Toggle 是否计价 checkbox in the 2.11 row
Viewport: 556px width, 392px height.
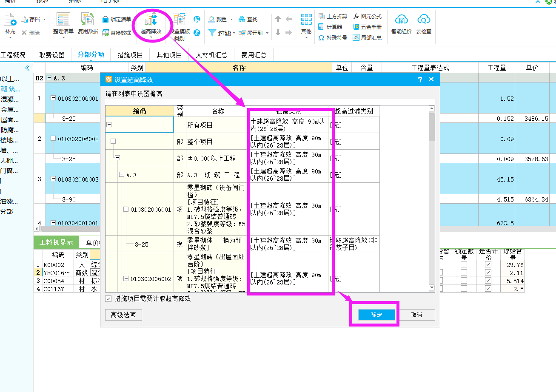point(488,273)
